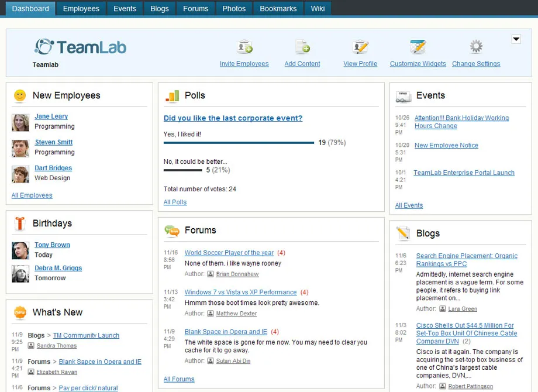Open the View Profile icon
Image resolution: width=538 pixels, height=392 pixels.
coord(360,47)
